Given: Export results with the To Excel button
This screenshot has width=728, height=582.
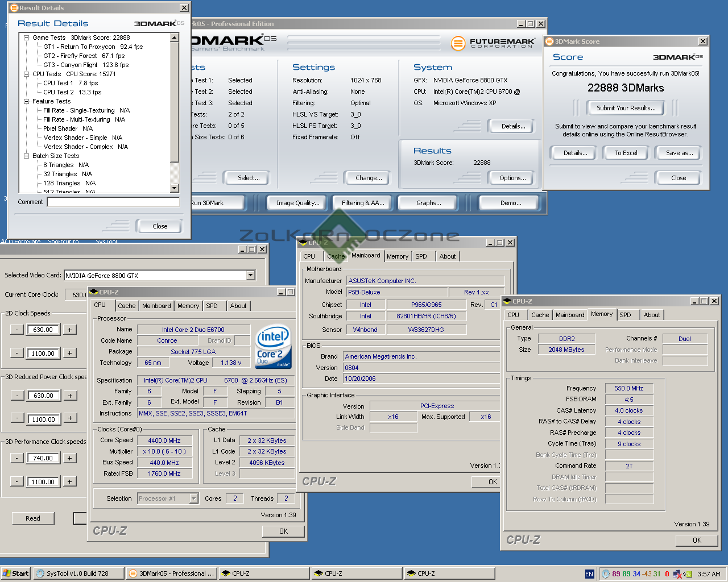Looking at the screenshot, I should 626,153.
